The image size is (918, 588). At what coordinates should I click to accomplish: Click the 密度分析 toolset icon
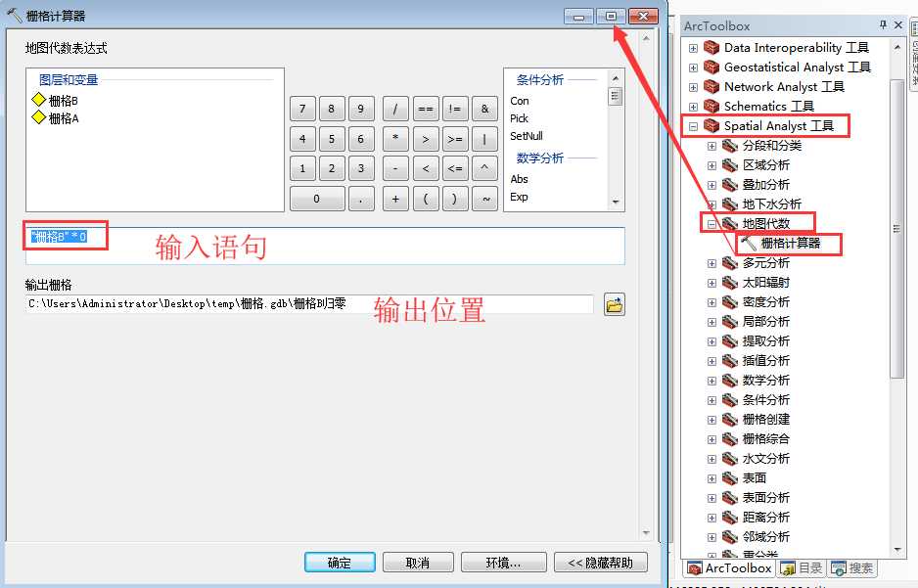pyautogui.click(x=729, y=302)
